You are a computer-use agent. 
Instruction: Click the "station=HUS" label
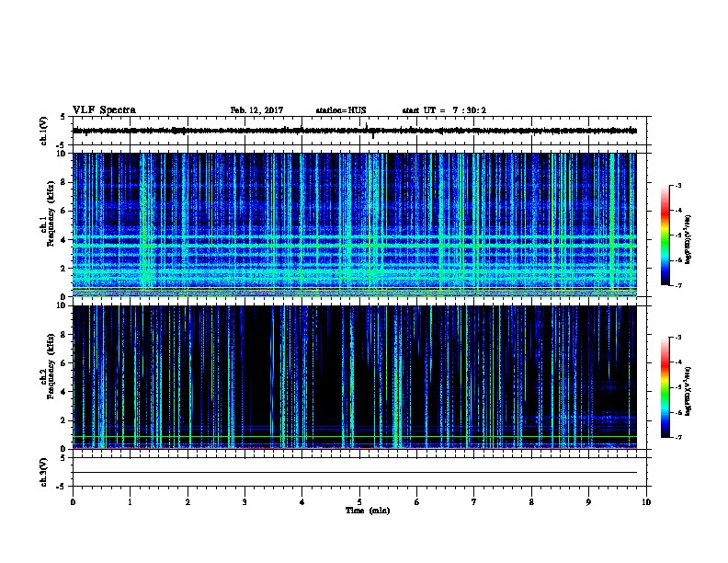coord(341,110)
